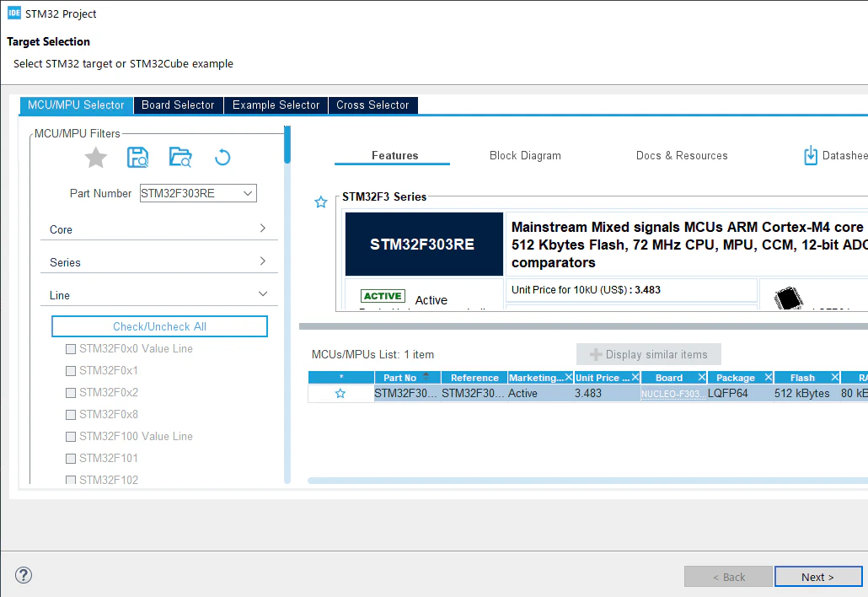The height and width of the screenshot is (597, 868).
Task: Click the load saved search folder icon
Action: point(180,158)
